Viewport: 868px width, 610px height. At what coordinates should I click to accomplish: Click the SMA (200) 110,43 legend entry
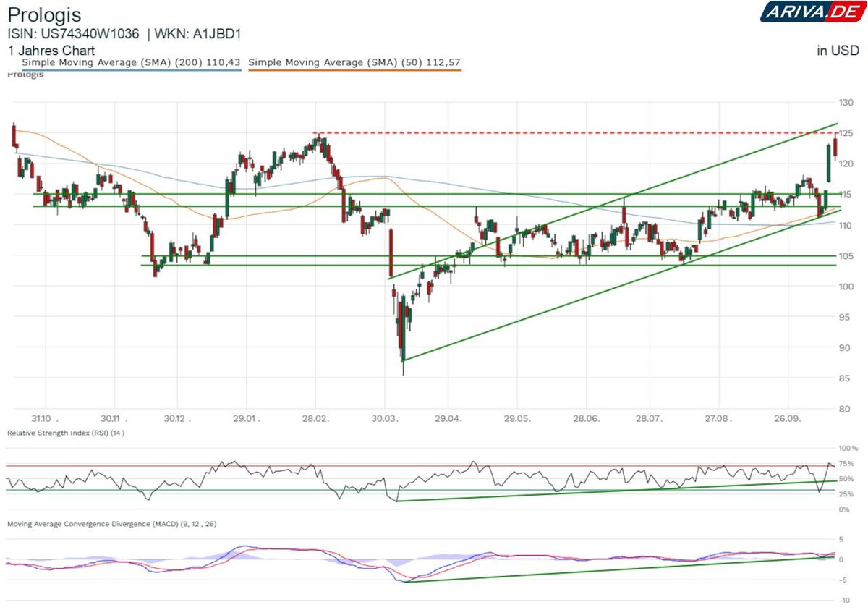click(x=131, y=63)
